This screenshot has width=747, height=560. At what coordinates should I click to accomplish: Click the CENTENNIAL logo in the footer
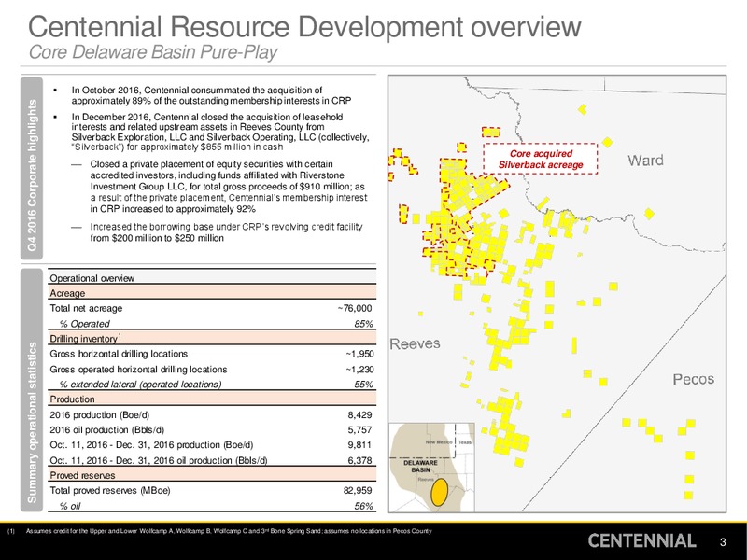[x=641, y=540]
